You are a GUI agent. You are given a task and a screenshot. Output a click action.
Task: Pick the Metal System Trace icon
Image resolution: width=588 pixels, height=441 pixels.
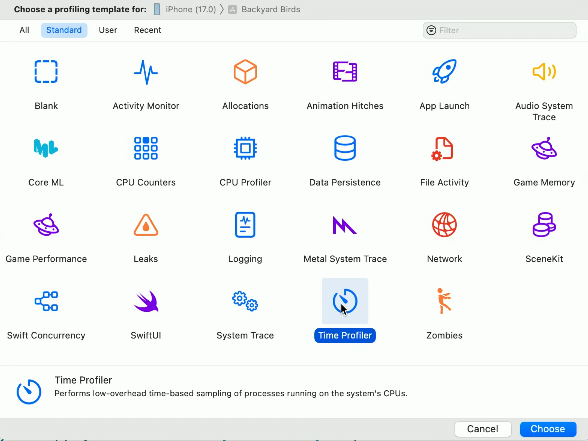[345, 225]
